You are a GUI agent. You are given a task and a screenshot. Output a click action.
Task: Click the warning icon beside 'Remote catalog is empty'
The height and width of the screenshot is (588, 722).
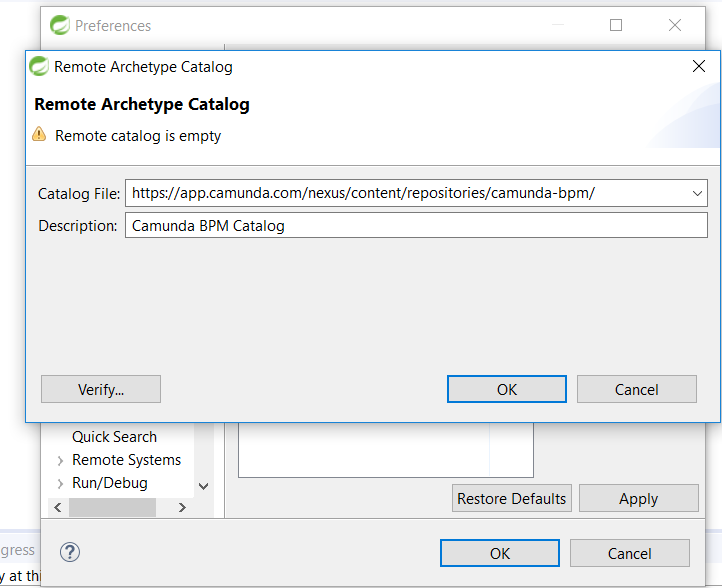(x=39, y=135)
